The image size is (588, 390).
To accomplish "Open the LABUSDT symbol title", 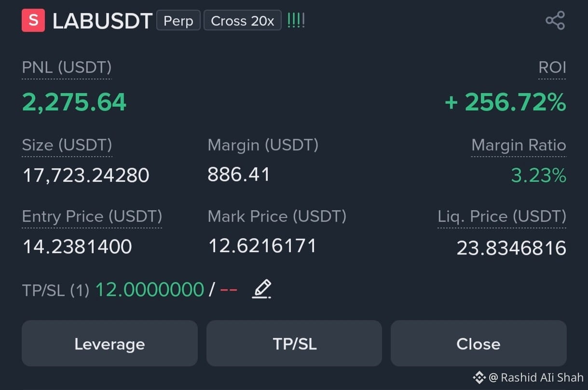I will (x=102, y=21).
